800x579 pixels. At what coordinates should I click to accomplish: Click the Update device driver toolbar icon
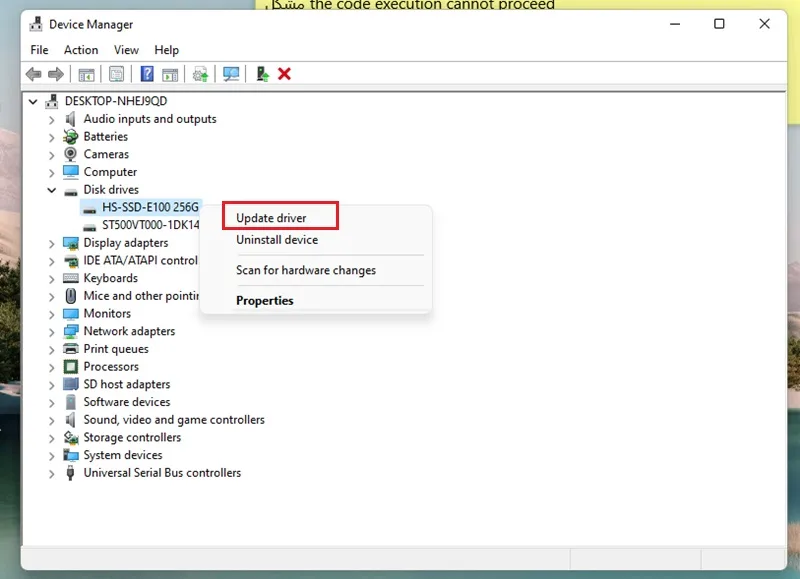coord(201,74)
